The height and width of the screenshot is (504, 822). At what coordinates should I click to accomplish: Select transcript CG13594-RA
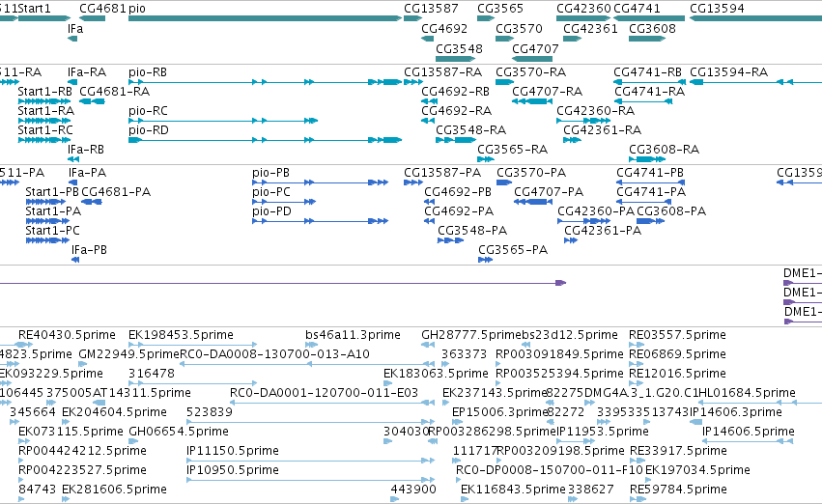click(756, 82)
